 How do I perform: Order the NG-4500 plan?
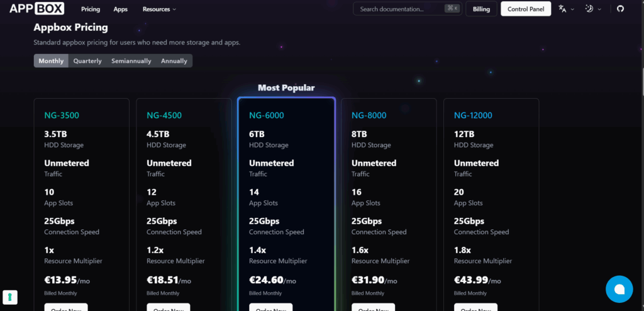coord(169,307)
